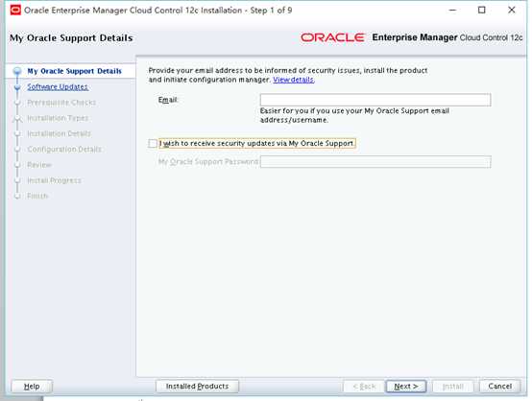Image resolution: width=532 pixels, height=401 pixels.
Task: Click the disabled Back button
Action: (364, 386)
